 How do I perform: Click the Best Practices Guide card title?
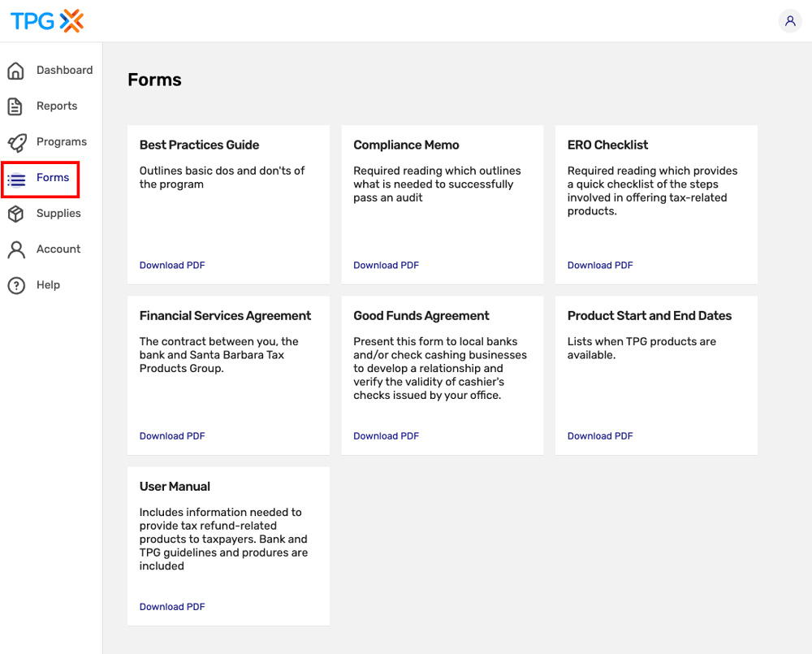(x=199, y=145)
